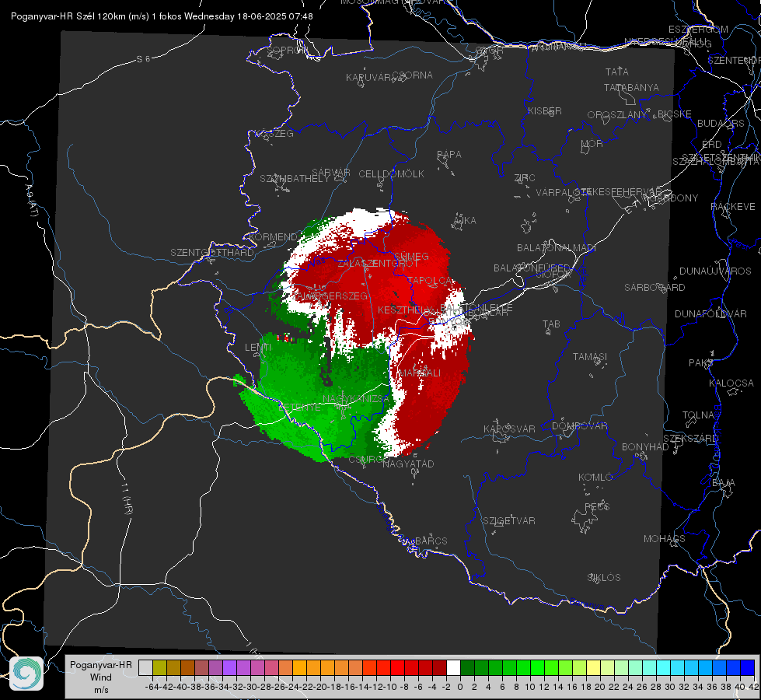Click the NAGYKANIZSA label on green echo
This screenshot has height=700, width=761.
356,399
